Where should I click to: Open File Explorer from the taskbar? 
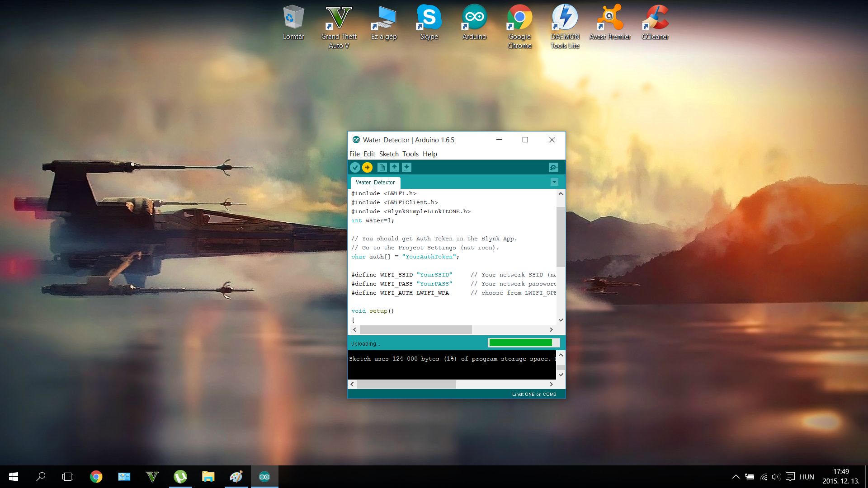[208, 477]
